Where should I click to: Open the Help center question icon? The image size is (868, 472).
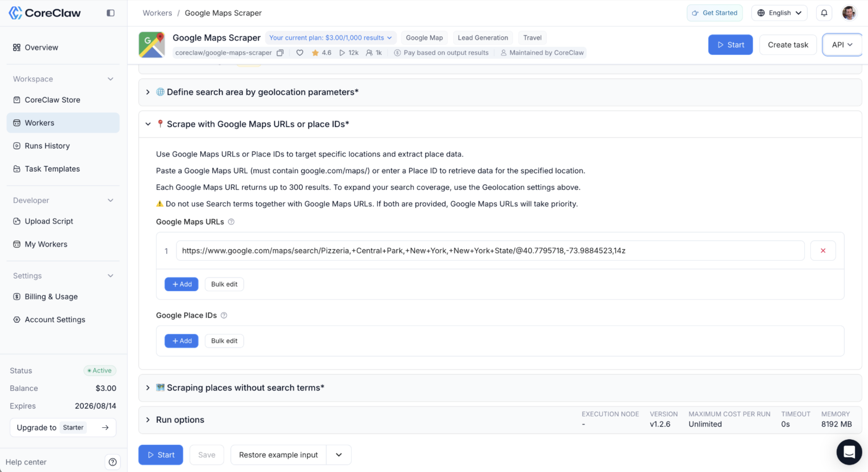click(x=112, y=462)
